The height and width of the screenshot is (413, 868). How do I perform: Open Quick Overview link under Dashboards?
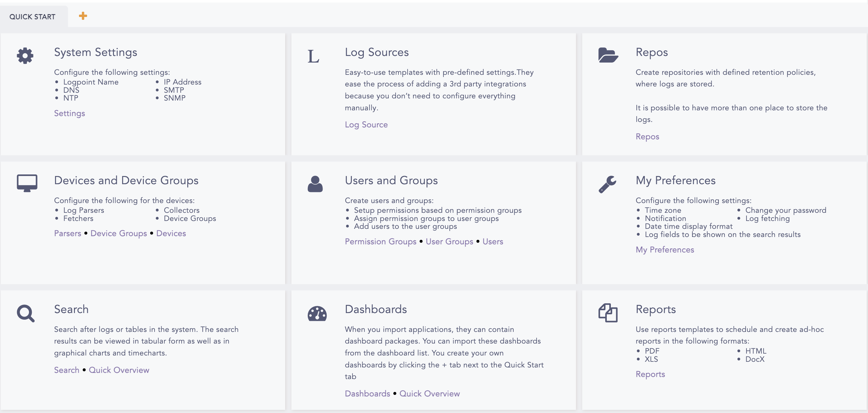(429, 394)
